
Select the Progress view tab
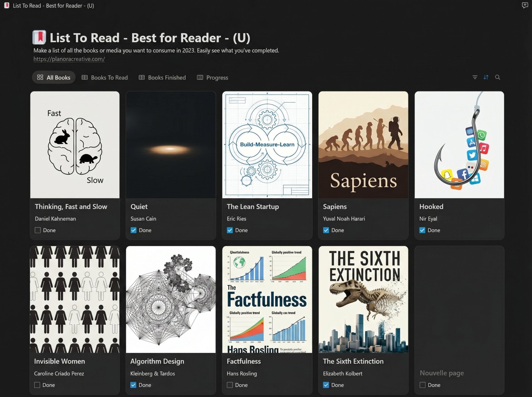[213, 78]
